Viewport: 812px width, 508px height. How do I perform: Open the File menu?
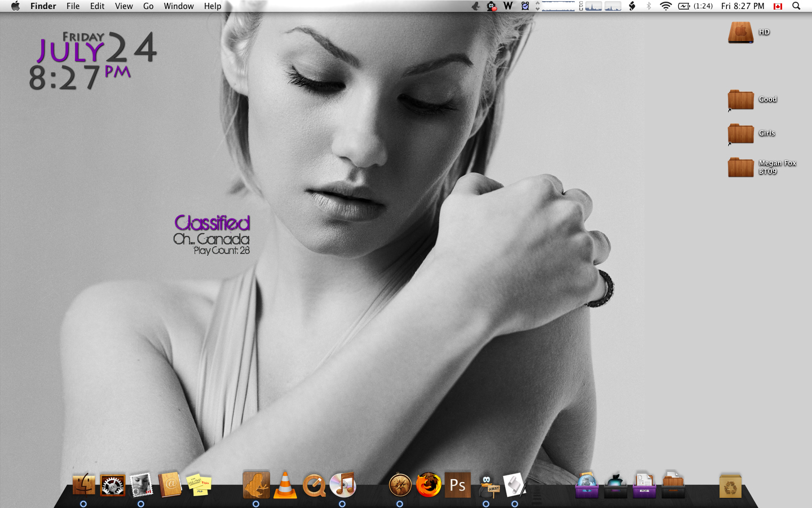click(73, 6)
